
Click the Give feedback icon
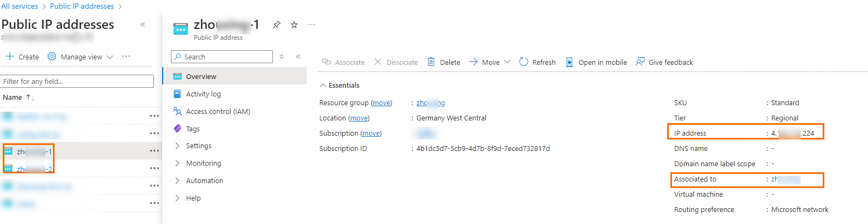click(x=640, y=62)
